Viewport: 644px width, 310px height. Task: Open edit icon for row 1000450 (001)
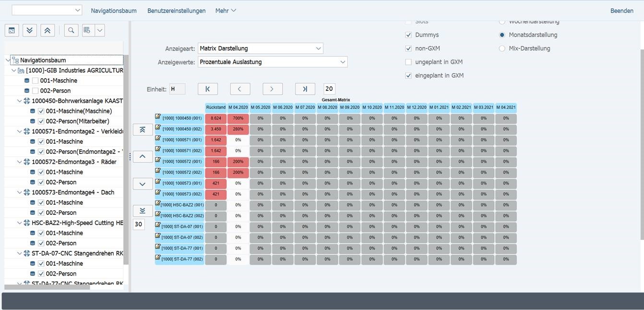coord(158,117)
